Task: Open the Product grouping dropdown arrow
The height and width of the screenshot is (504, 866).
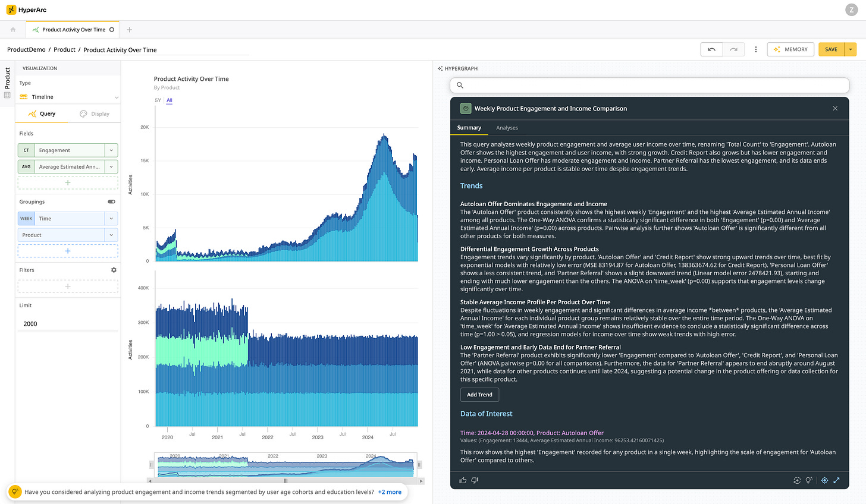Action: (111, 235)
